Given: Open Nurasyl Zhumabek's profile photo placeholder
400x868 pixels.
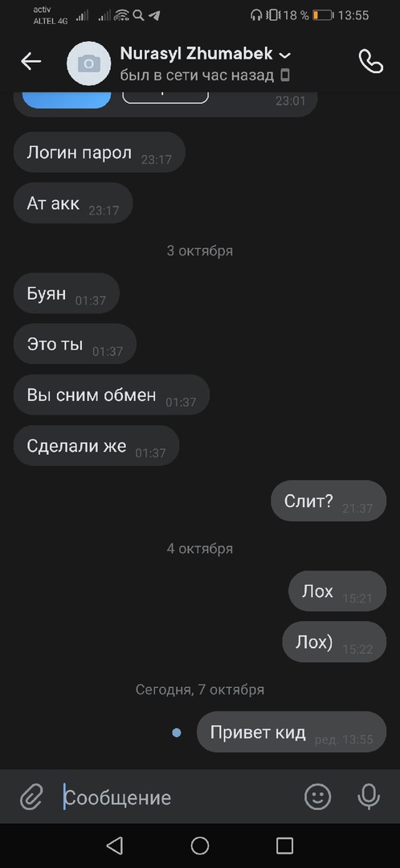Looking at the screenshot, I should (x=88, y=63).
